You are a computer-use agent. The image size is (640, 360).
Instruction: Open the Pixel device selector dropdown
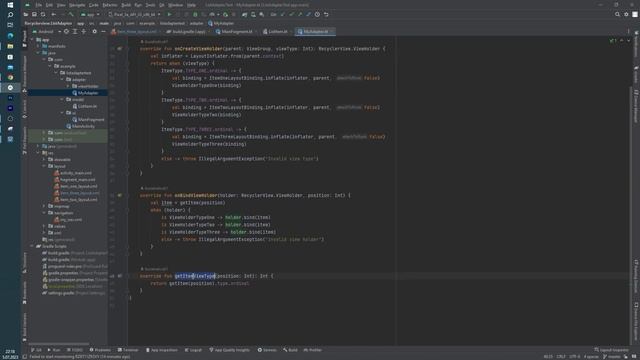134,14
